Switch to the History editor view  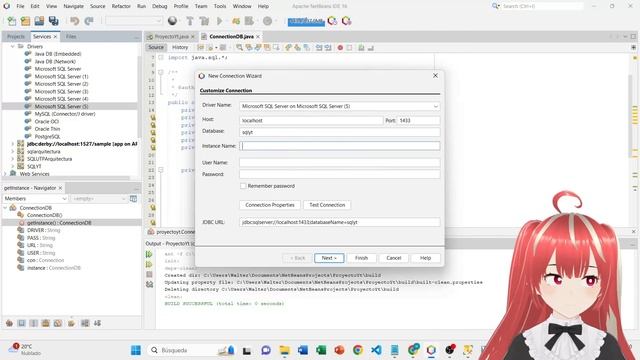pyautogui.click(x=180, y=47)
